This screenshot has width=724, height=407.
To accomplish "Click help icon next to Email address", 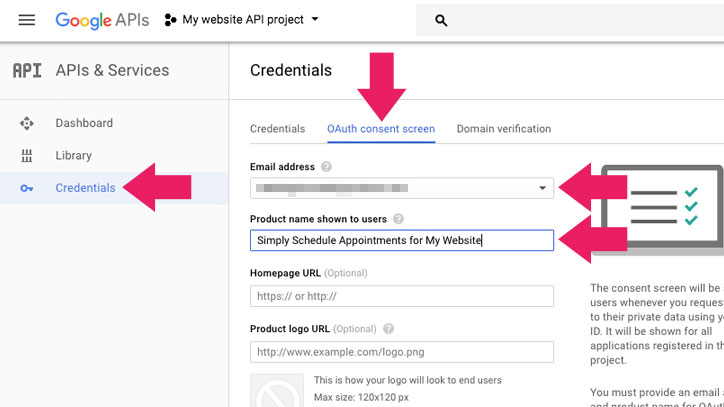I will click(x=327, y=167).
